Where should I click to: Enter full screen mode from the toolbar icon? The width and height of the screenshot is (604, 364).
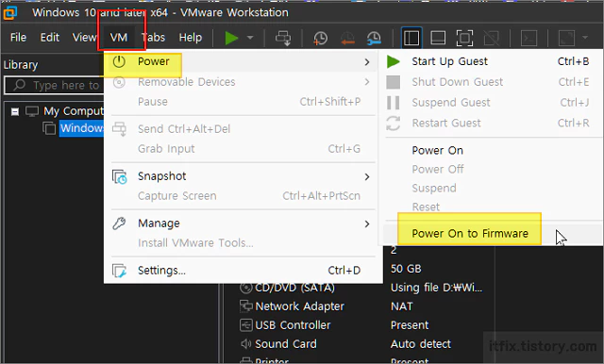click(x=464, y=38)
